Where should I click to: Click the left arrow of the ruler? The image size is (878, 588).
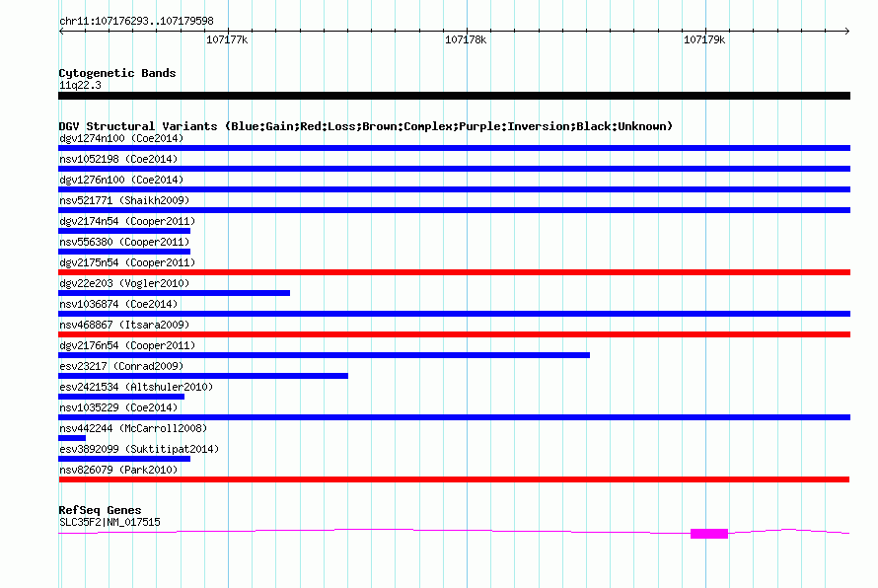[61, 31]
